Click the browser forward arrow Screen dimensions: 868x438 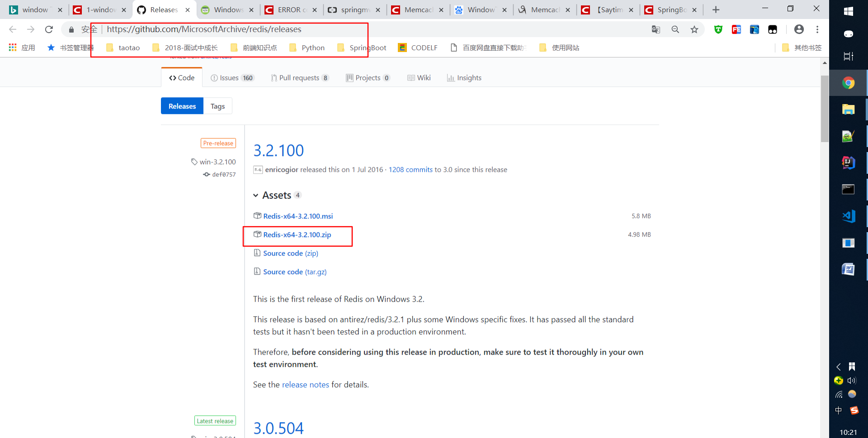point(31,29)
